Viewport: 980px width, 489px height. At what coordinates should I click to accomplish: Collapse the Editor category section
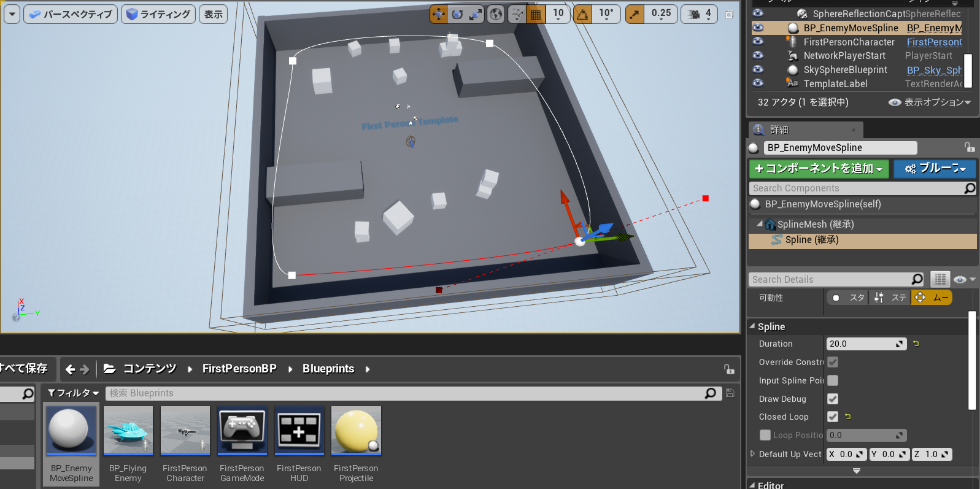click(752, 485)
